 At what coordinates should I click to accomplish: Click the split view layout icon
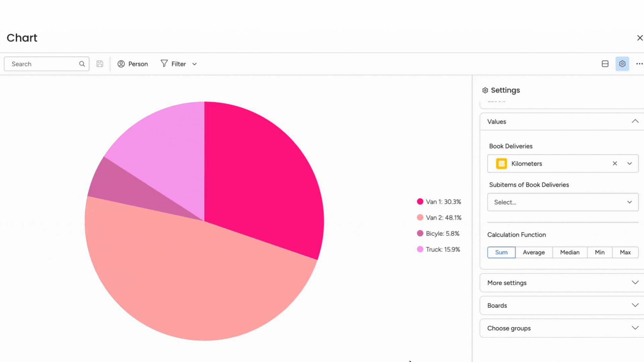[x=605, y=64]
